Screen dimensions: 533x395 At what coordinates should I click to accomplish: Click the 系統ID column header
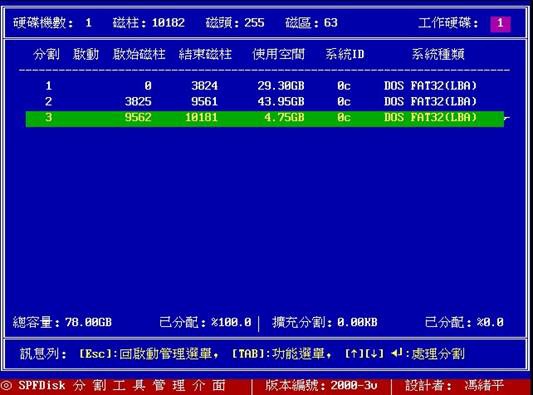tap(345, 54)
